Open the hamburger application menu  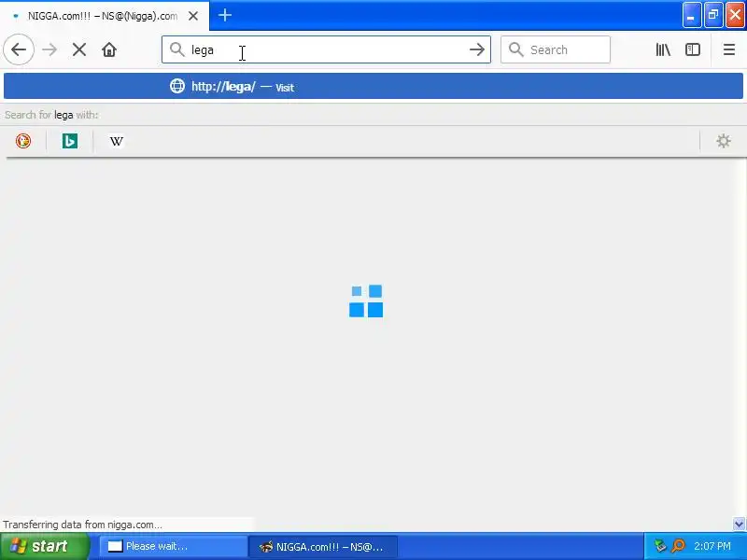[729, 49]
